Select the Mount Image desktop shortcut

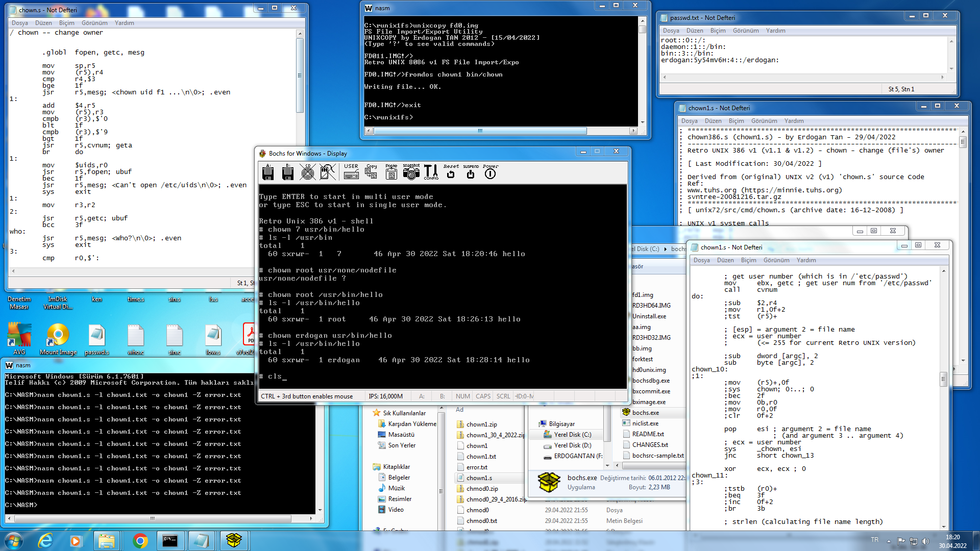point(58,339)
